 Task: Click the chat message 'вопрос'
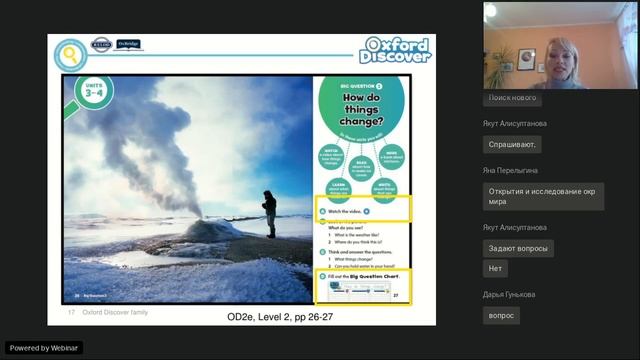click(x=501, y=316)
